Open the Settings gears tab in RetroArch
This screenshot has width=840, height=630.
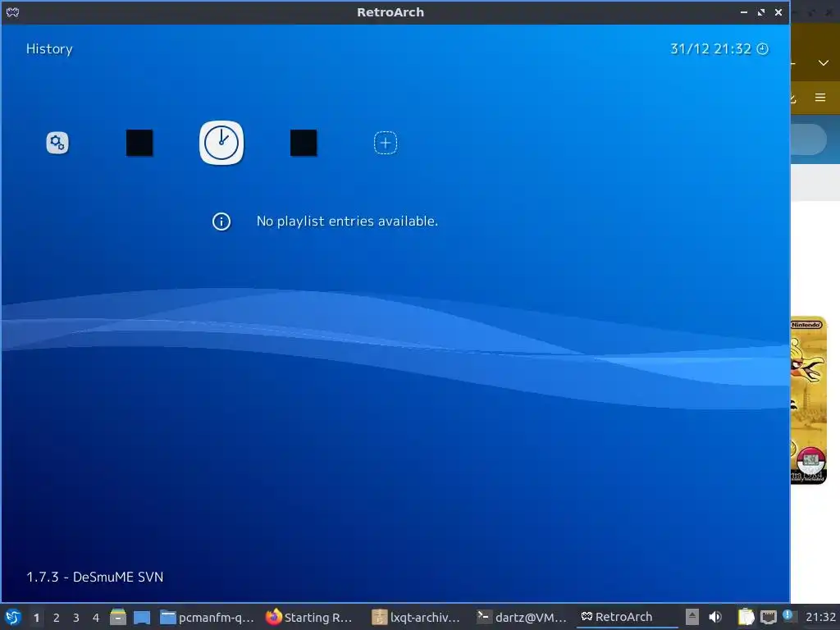tap(57, 143)
